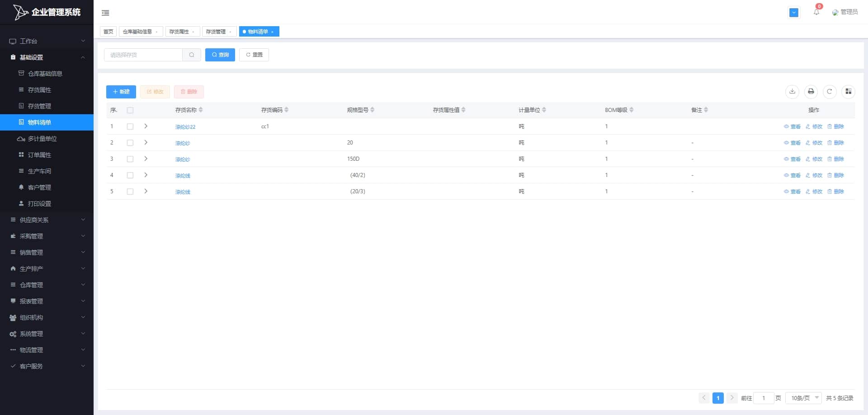
Task: Click 删除 for the (20/3) row
Action: (835, 191)
